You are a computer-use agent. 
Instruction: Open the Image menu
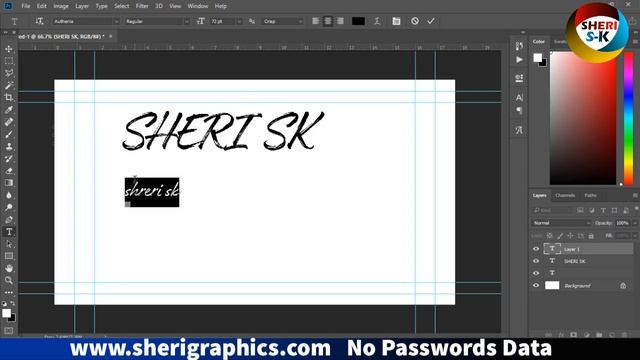61,6
